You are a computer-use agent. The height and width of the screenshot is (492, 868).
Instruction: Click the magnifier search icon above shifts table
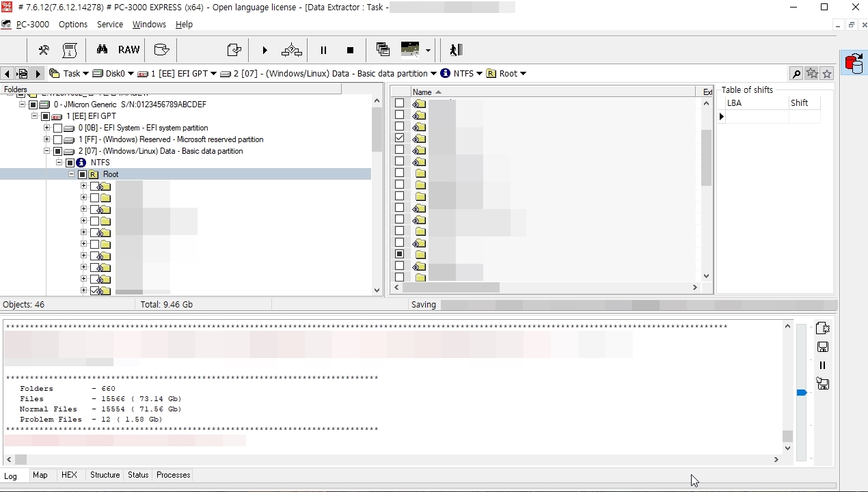click(x=796, y=74)
